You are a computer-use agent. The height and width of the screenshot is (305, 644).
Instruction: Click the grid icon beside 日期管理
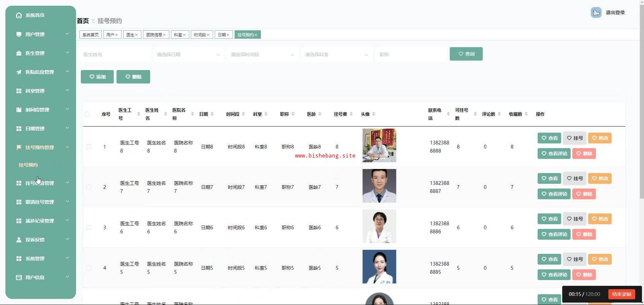pos(19,129)
